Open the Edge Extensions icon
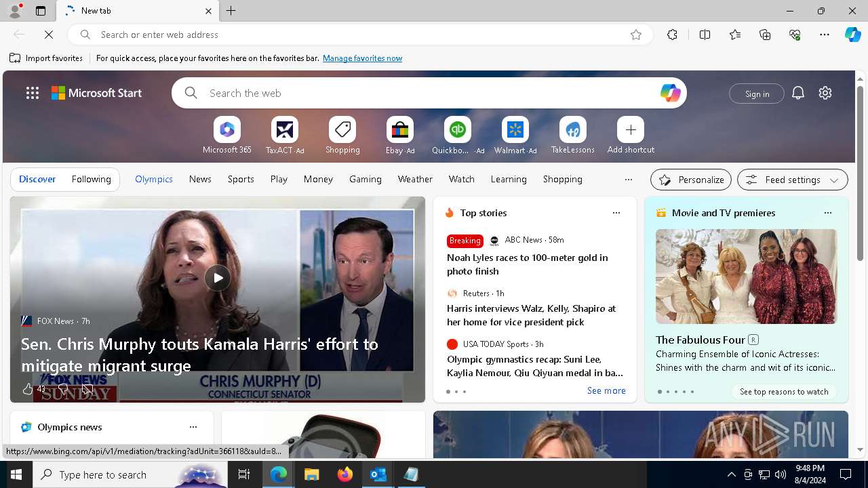This screenshot has height=488, width=868. [x=672, y=35]
